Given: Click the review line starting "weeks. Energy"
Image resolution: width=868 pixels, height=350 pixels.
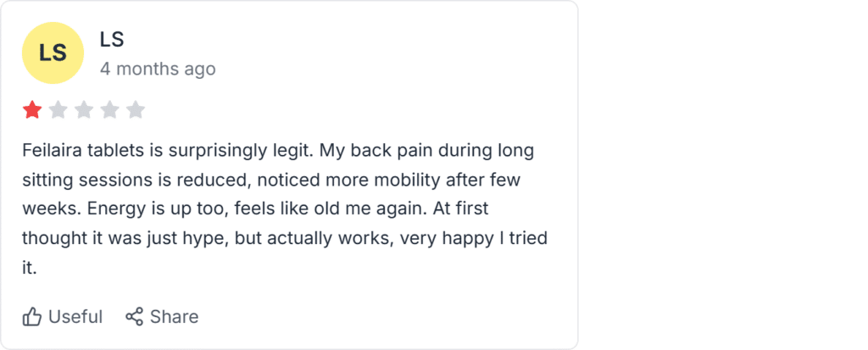Looking at the screenshot, I should (255, 209).
